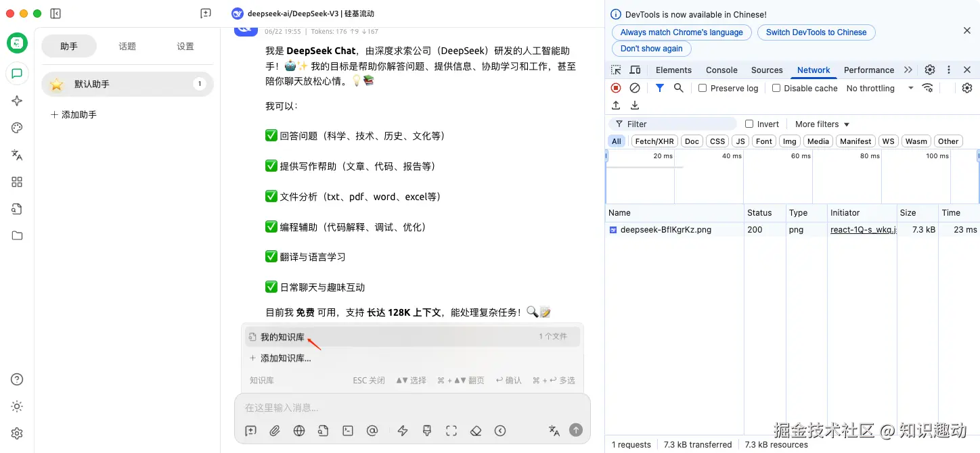Click the paperclip attach file icon
Viewport: 980px width, 453px height.
[275, 431]
